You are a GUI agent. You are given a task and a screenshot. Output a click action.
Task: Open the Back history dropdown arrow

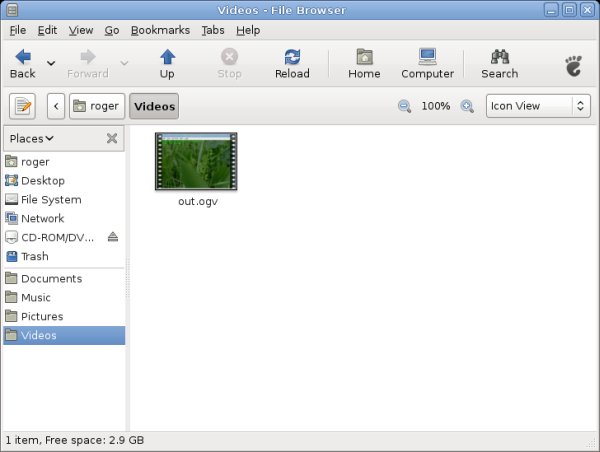(x=51, y=63)
